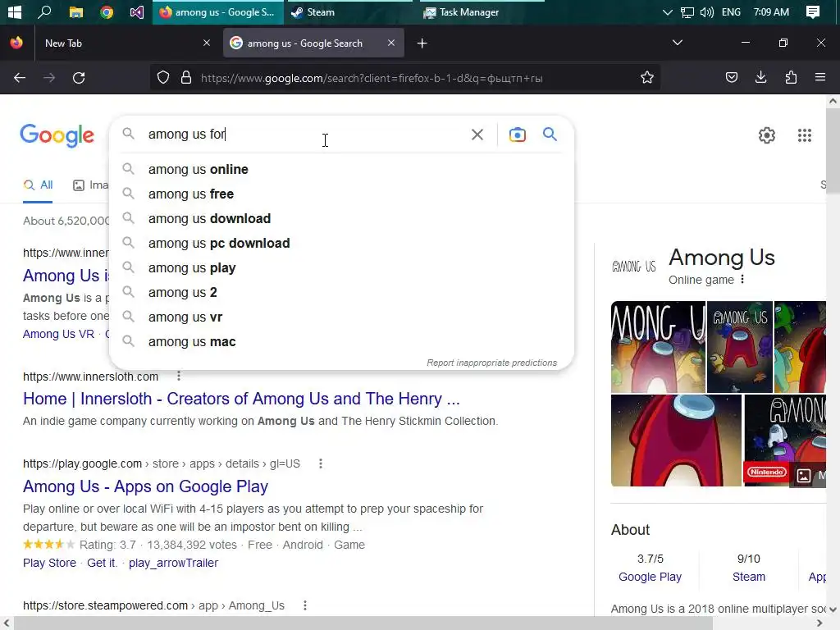Open the Google apps grid

click(804, 135)
